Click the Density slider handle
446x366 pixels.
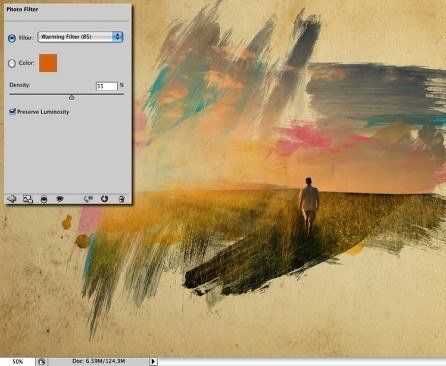[71, 97]
